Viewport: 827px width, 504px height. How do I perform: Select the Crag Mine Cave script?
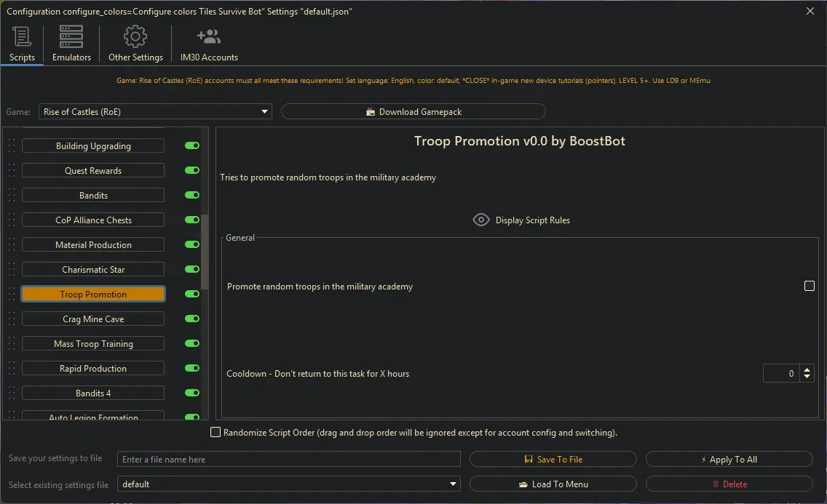93,319
